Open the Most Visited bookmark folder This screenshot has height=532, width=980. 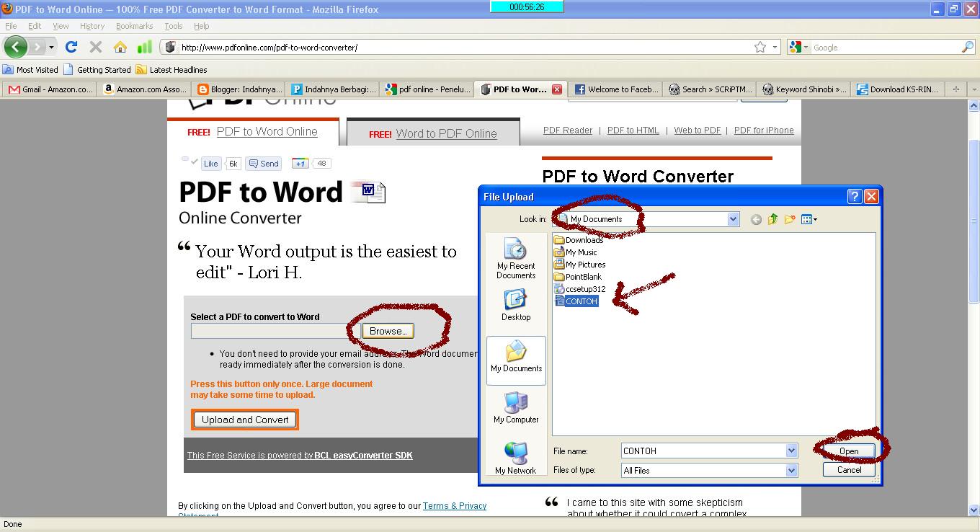point(30,70)
